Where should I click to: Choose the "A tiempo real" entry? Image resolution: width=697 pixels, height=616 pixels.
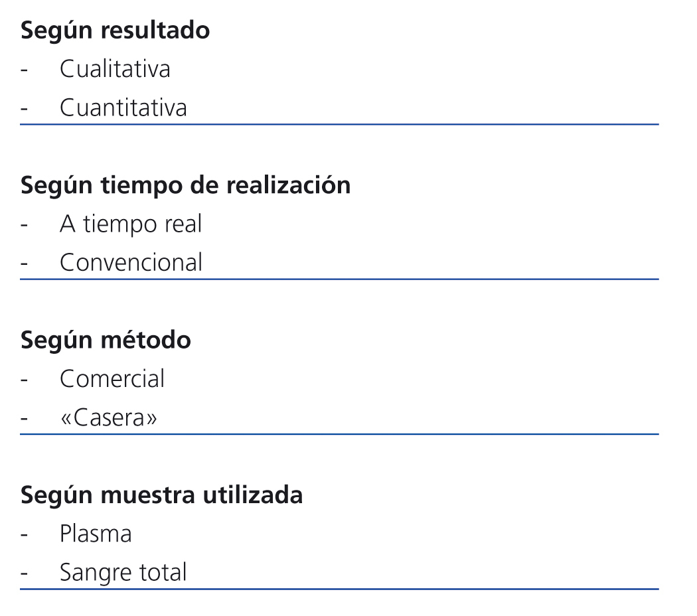pyautogui.click(x=130, y=224)
